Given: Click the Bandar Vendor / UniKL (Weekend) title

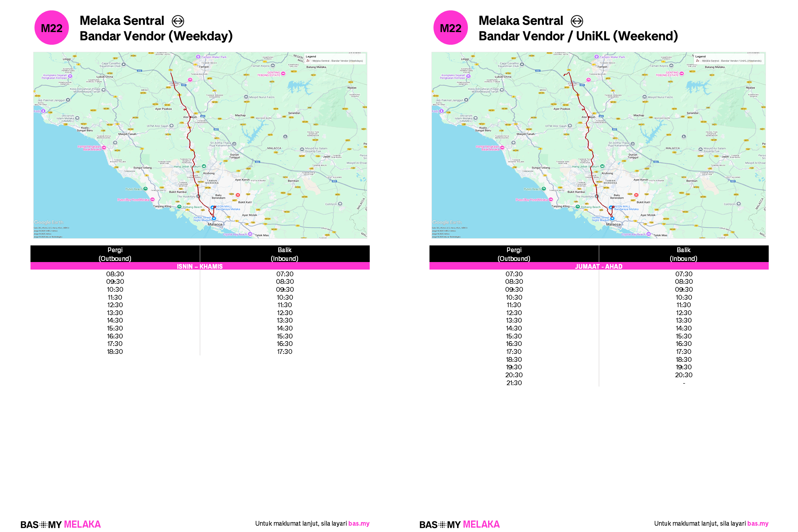Looking at the screenshot, I should click(x=578, y=36).
